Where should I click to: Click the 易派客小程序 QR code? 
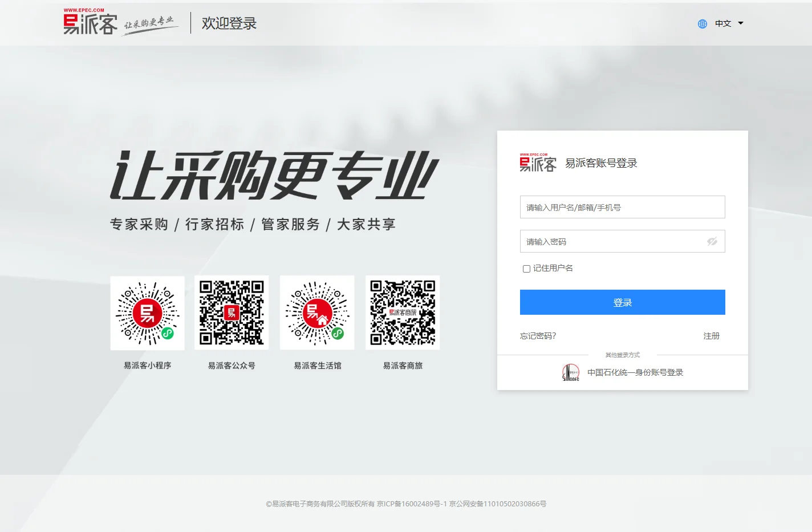pyautogui.click(x=147, y=313)
